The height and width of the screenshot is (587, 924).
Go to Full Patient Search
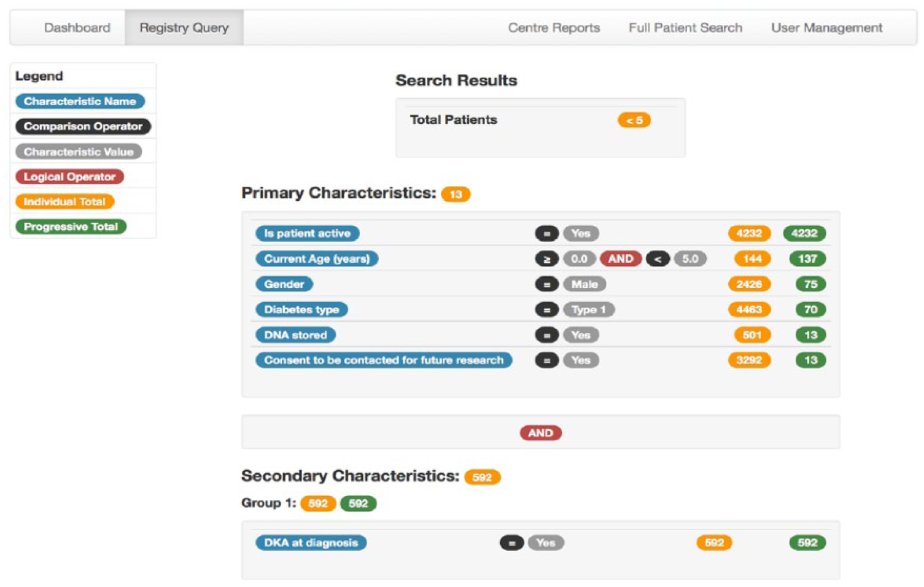click(685, 28)
